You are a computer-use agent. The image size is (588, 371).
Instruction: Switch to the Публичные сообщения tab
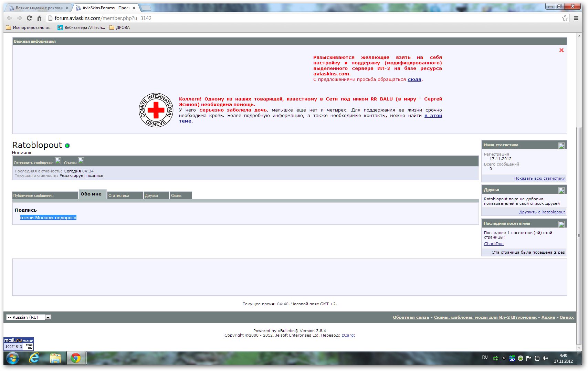pyautogui.click(x=45, y=195)
